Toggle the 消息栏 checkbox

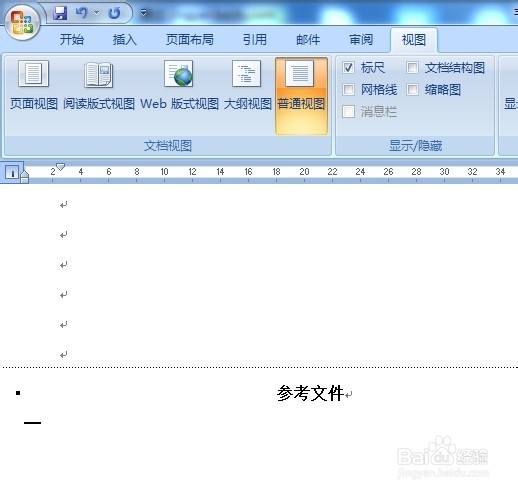click(x=348, y=112)
